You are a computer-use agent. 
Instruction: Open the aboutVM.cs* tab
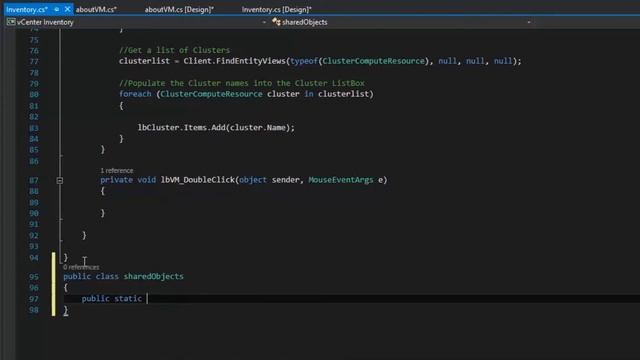(x=96, y=9)
